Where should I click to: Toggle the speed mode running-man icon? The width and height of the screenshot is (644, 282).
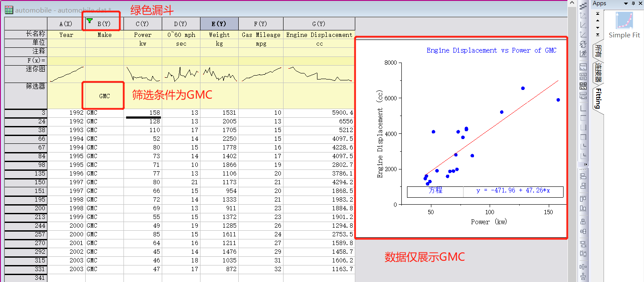coord(583,54)
